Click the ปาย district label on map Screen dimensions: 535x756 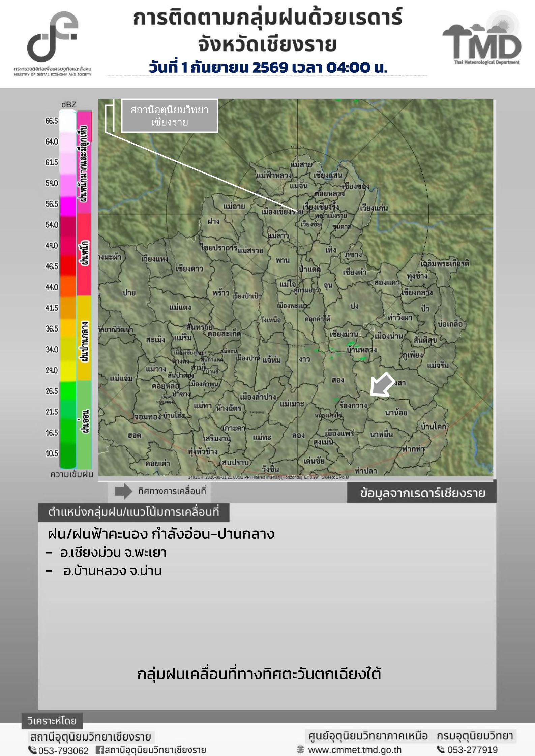click(x=129, y=293)
